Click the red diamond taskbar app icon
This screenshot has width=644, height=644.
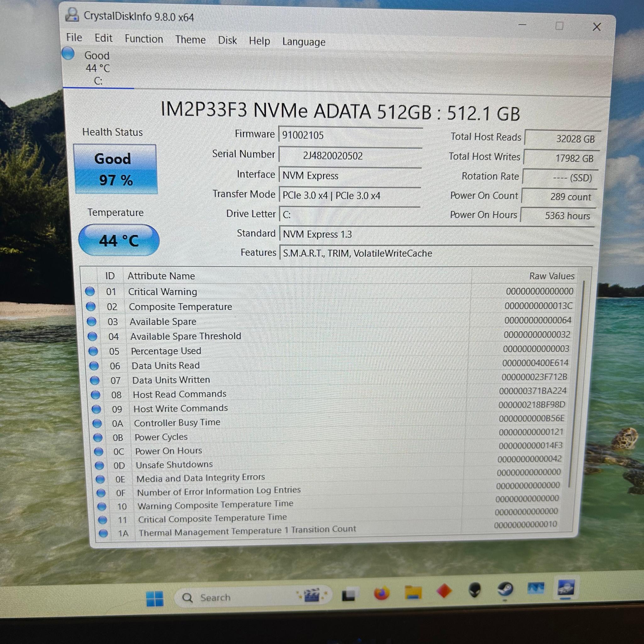[x=444, y=591]
